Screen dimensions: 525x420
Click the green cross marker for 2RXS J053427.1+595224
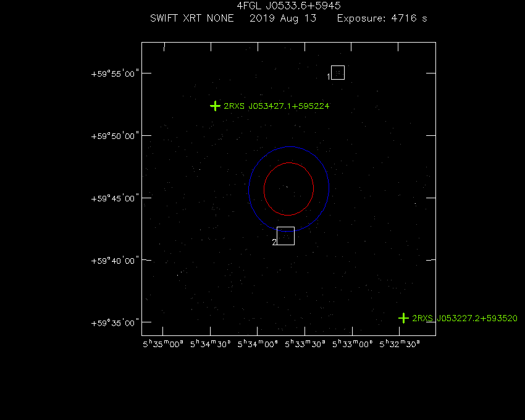(x=215, y=106)
